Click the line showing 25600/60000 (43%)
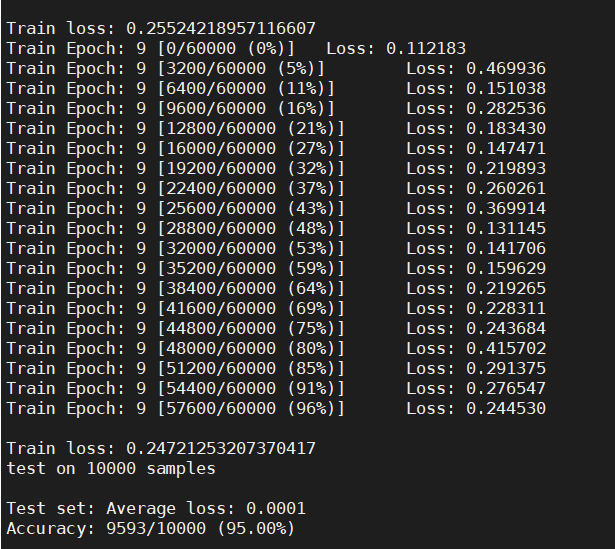Screen dimensions: 615x549 [x=276, y=209]
